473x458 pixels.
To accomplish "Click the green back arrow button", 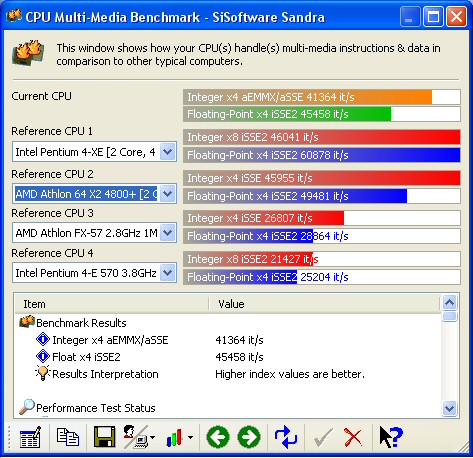I will pyautogui.click(x=218, y=437).
